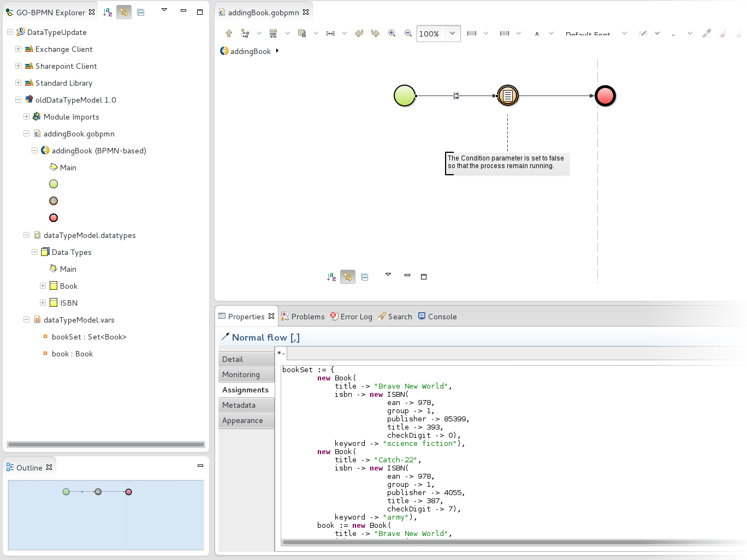Viewport: 747px width, 560px height.
Task: Expand the ISBN data type node
Action: [43, 303]
